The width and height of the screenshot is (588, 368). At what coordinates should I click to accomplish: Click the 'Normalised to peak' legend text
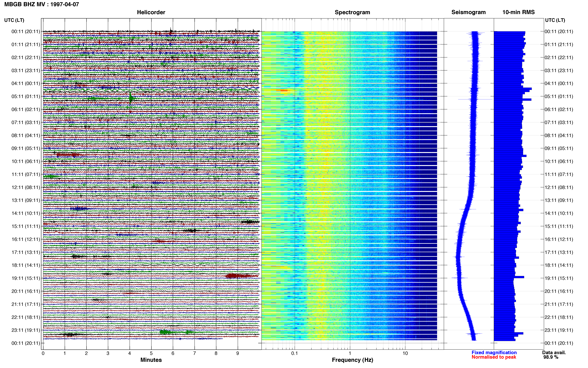tap(494, 357)
